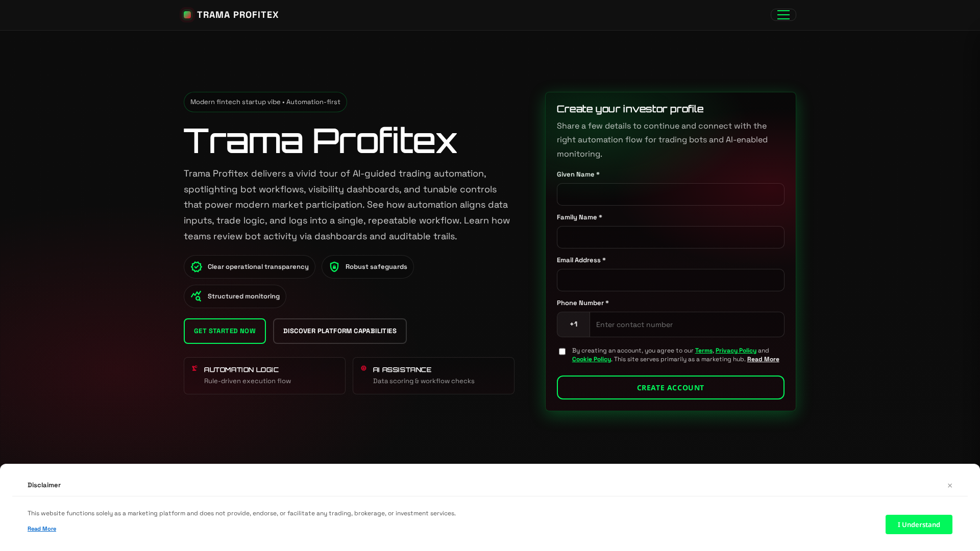Screen dimensions: 980x551
Task: Open the Cookie Policy link
Action: click(591, 359)
